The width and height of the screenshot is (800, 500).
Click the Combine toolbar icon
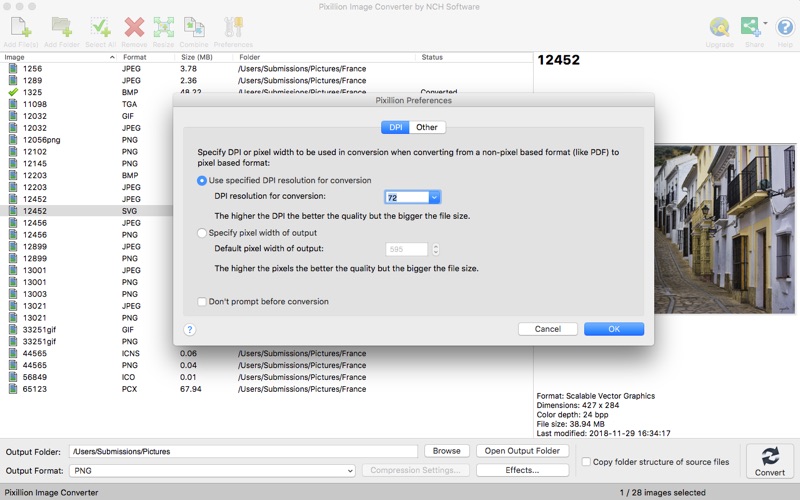194,27
